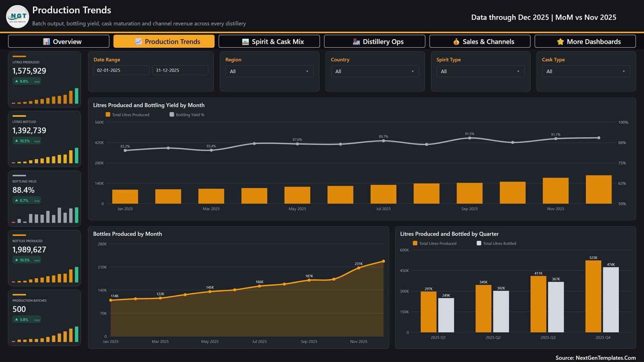Click the Litres Bottled value 1,392,739
Viewport: 644px width, 362px height.
coord(29,130)
